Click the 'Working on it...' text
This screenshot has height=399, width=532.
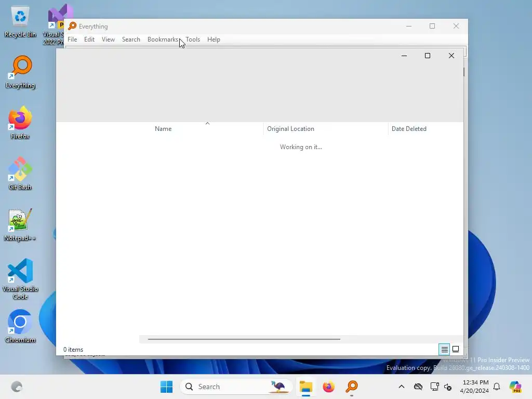coord(301,147)
